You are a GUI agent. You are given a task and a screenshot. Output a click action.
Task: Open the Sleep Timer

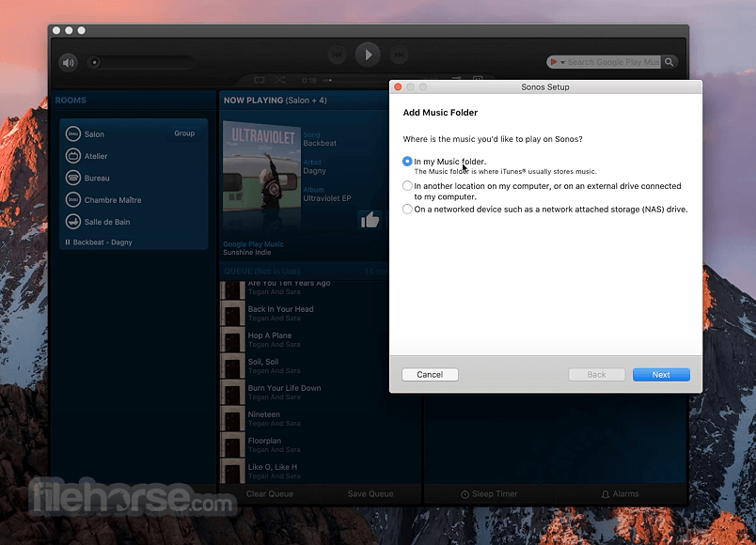pos(489,494)
